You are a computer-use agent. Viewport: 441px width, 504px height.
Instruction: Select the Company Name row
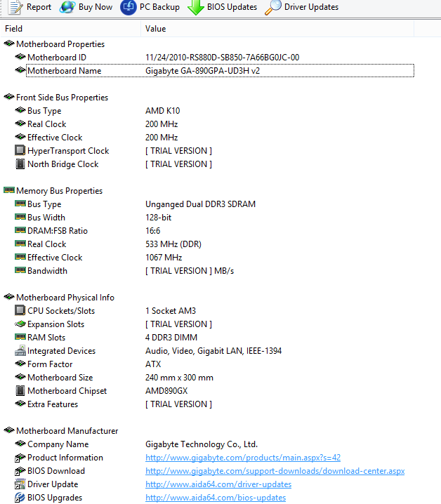click(x=207, y=444)
